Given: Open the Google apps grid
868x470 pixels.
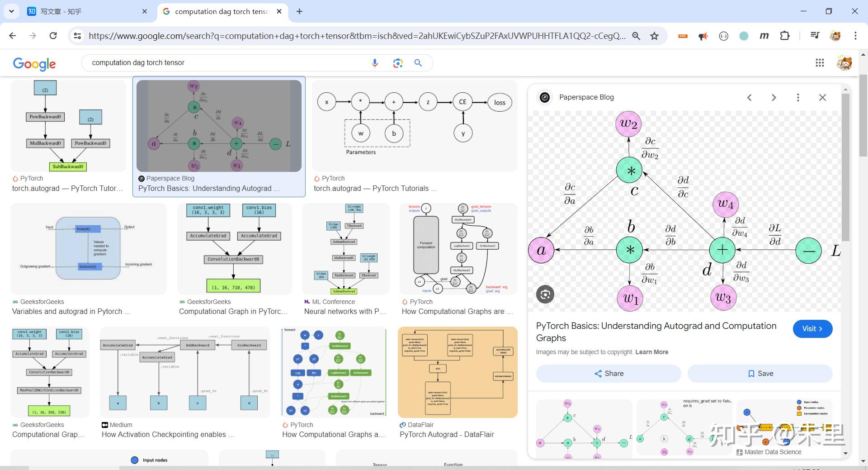Looking at the screenshot, I should pyautogui.click(x=820, y=63).
